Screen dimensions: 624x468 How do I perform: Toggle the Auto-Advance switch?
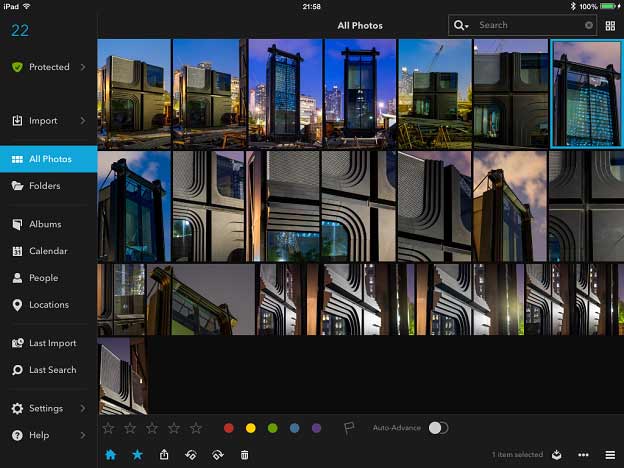[439, 428]
